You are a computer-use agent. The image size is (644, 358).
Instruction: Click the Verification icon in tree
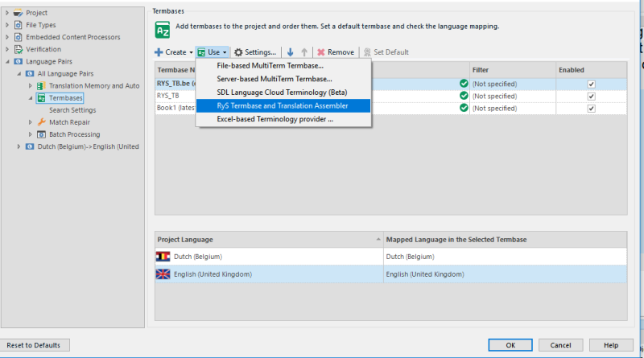[x=18, y=49]
